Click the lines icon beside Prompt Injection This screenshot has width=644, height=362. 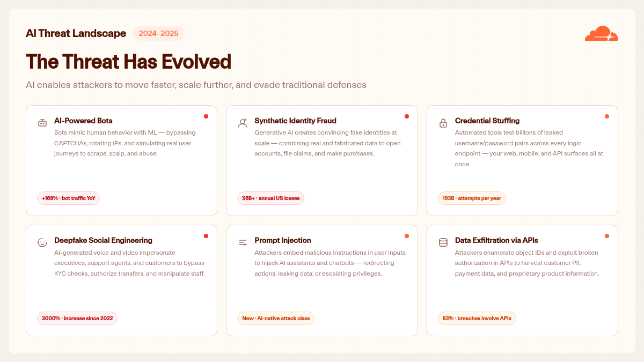tap(243, 242)
